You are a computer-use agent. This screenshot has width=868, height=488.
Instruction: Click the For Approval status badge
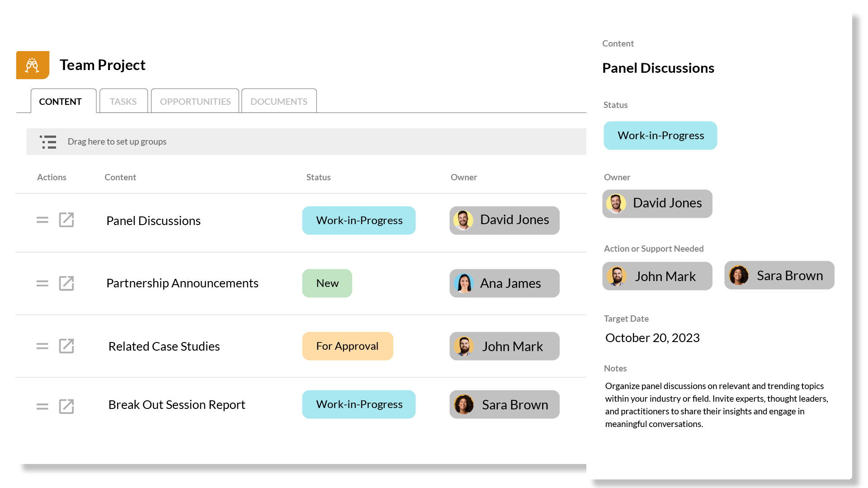click(348, 346)
